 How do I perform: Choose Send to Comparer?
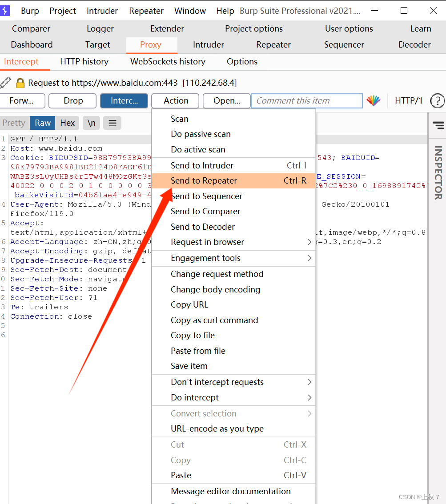[x=233, y=212]
